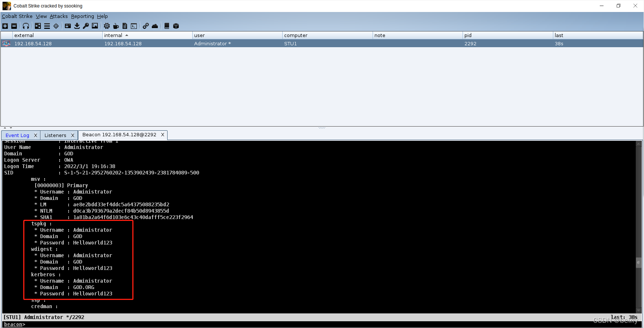Close the Event Log tab
Viewport: 644px width, 328px height.
pyautogui.click(x=36, y=135)
